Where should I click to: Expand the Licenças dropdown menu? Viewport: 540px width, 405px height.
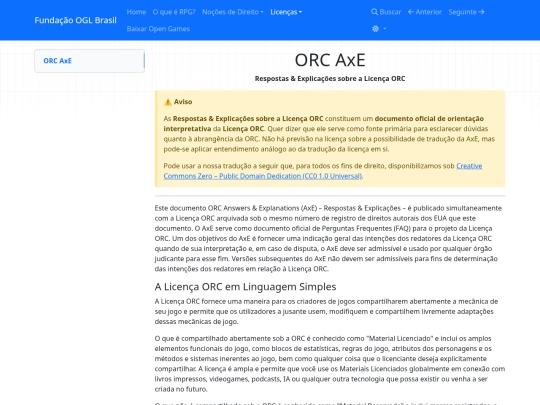pyautogui.click(x=286, y=12)
